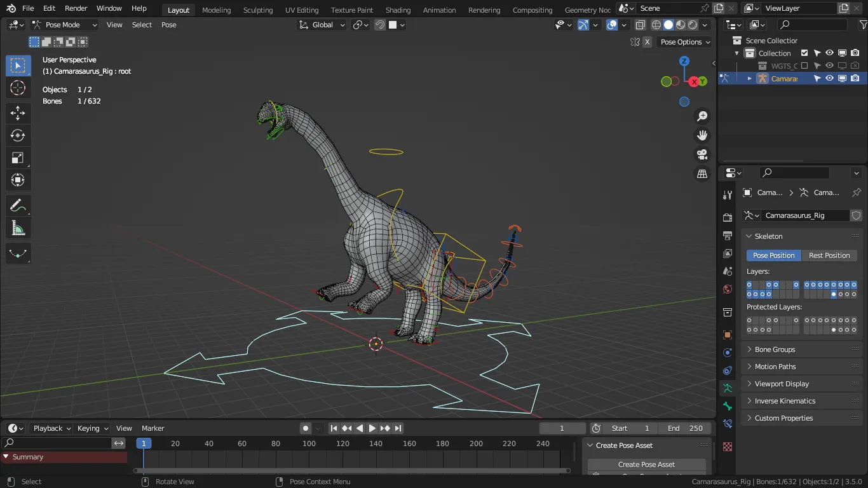The image size is (868, 488).
Task: Choose the Rotate tool in toolbar
Action: pos(18,135)
